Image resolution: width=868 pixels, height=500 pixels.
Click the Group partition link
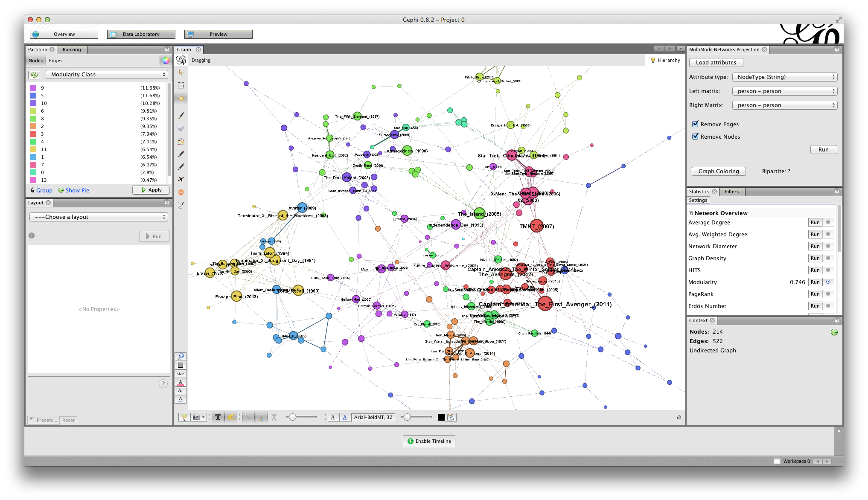tap(41, 191)
